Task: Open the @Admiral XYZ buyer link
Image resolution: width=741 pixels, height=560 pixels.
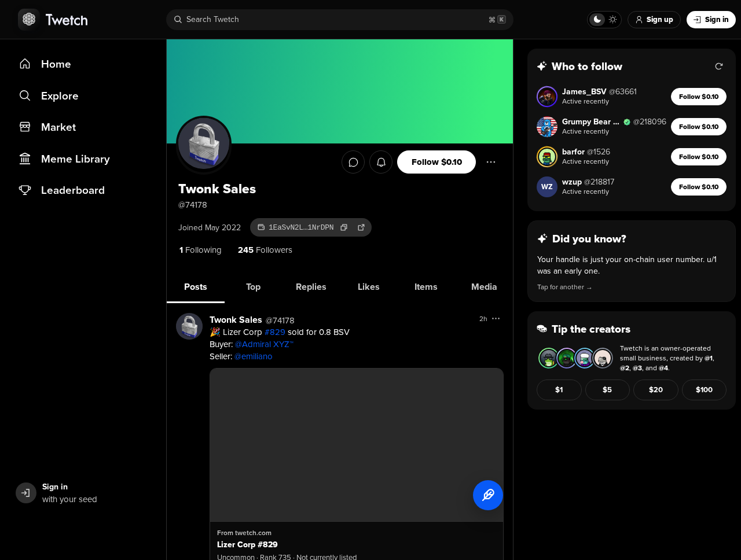Action: coord(264,344)
